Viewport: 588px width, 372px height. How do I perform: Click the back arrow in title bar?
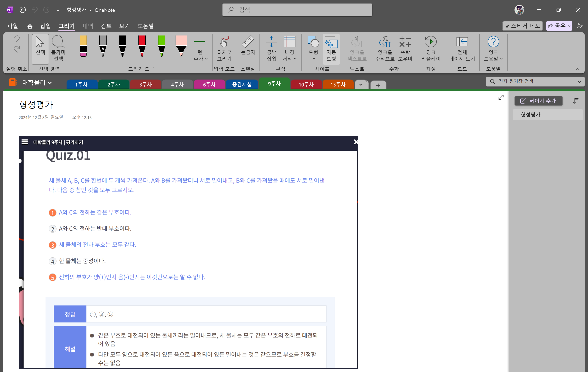tap(22, 10)
